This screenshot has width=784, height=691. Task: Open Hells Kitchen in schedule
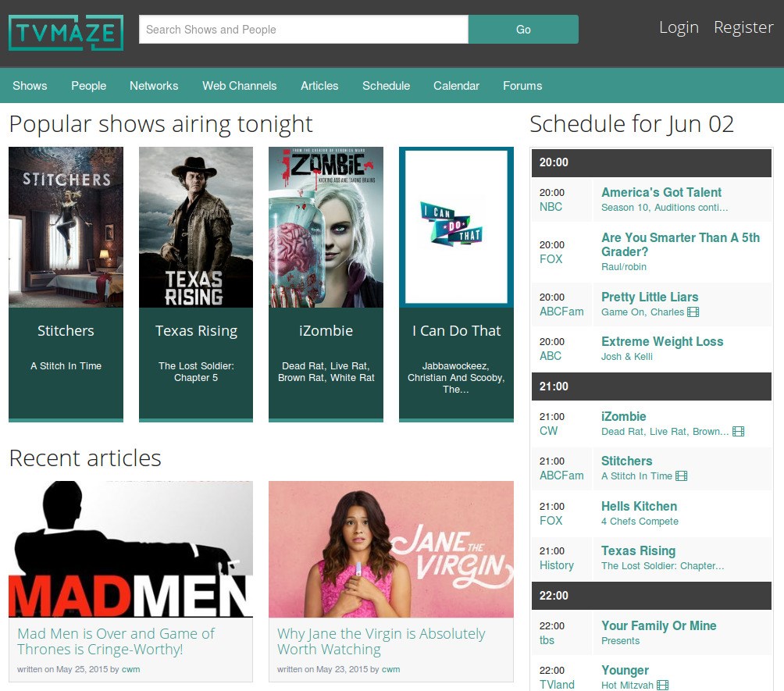tap(640, 506)
